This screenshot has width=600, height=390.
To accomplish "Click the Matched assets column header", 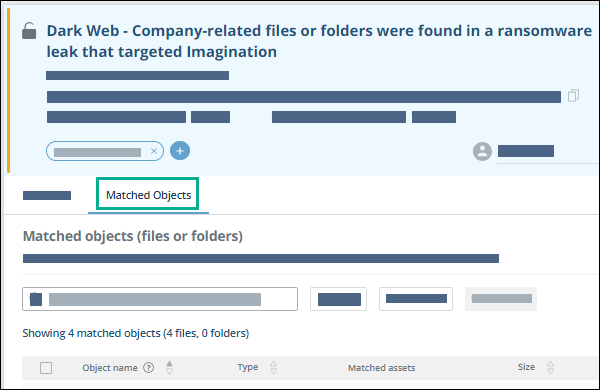I will coord(382,368).
